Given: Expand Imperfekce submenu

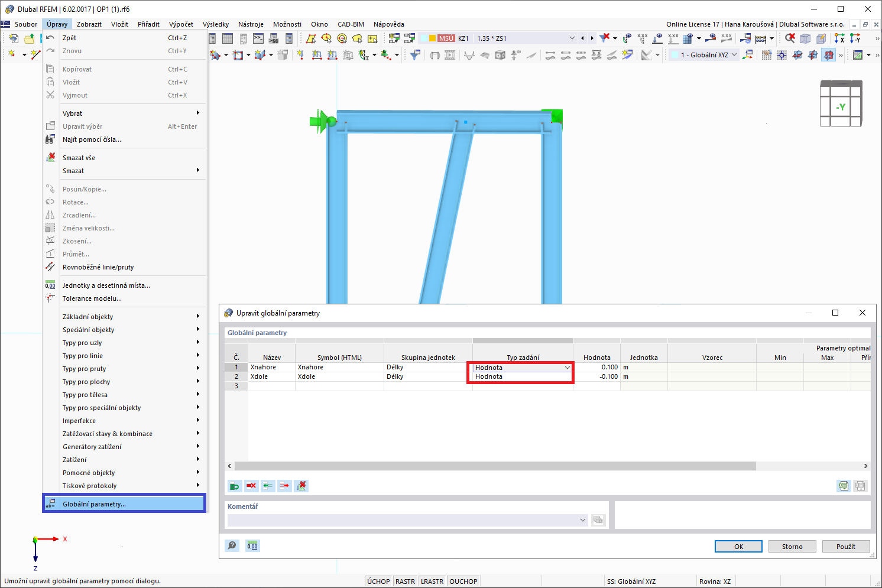Looking at the screenshot, I should [x=125, y=421].
